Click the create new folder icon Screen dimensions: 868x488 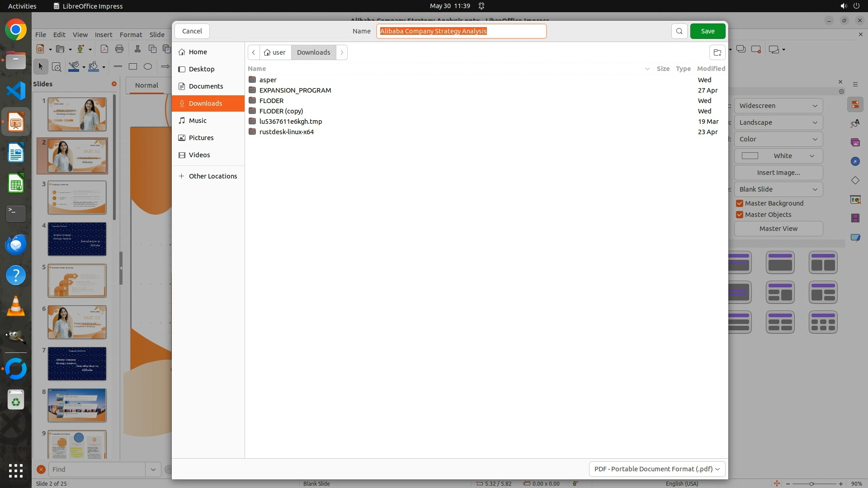click(x=717, y=52)
